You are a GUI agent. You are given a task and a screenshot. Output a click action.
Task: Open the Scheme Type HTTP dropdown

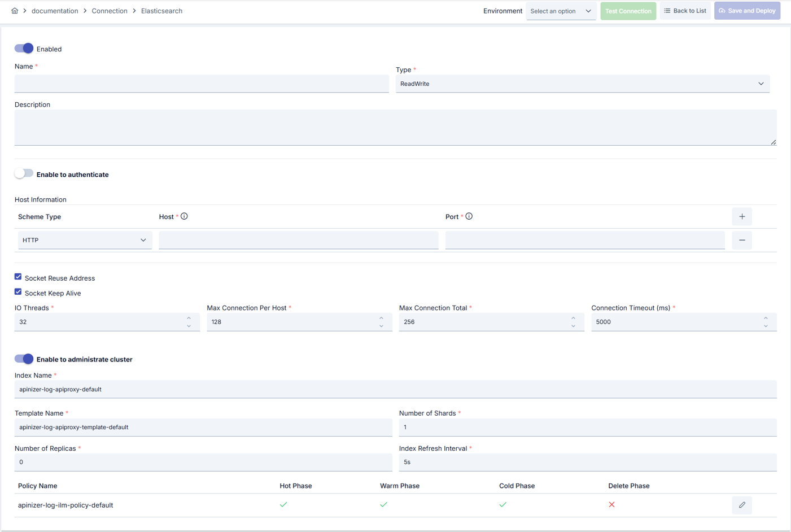pyautogui.click(x=85, y=240)
